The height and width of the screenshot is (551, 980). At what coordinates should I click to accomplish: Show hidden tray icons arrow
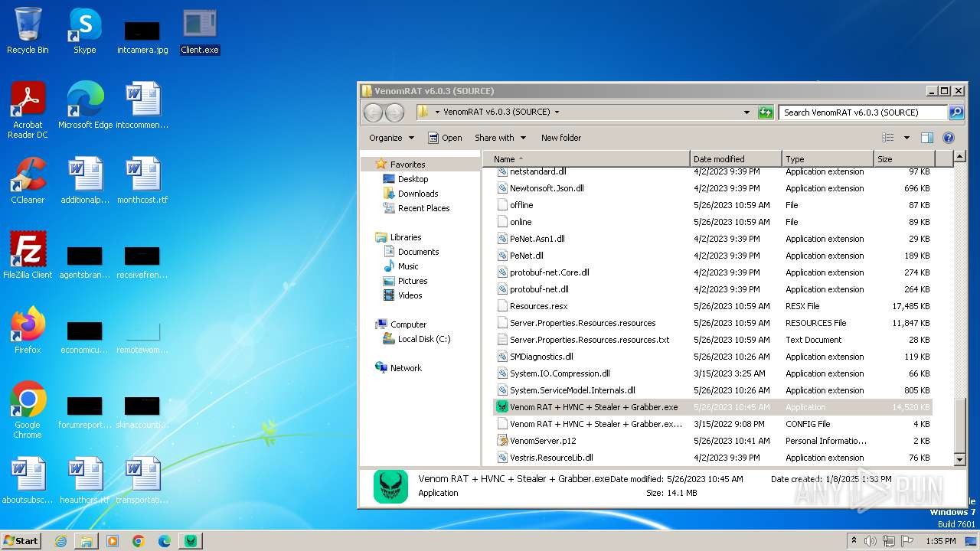pyautogui.click(x=854, y=540)
